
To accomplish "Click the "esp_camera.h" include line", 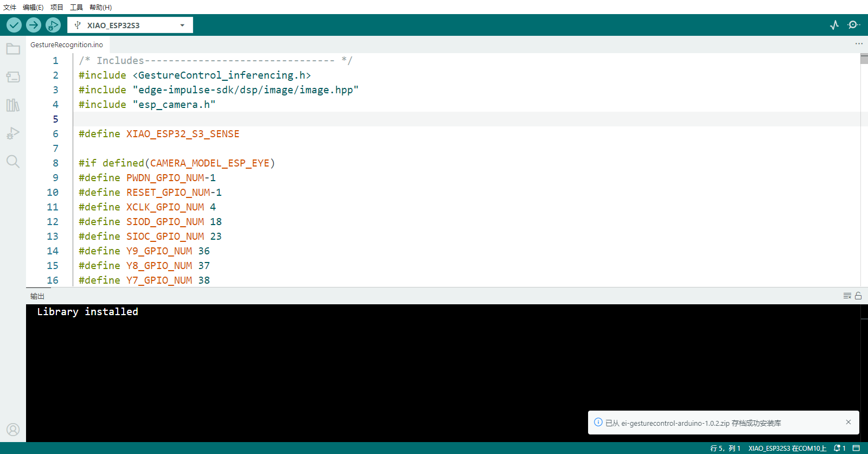I will click(x=147, y=105).
